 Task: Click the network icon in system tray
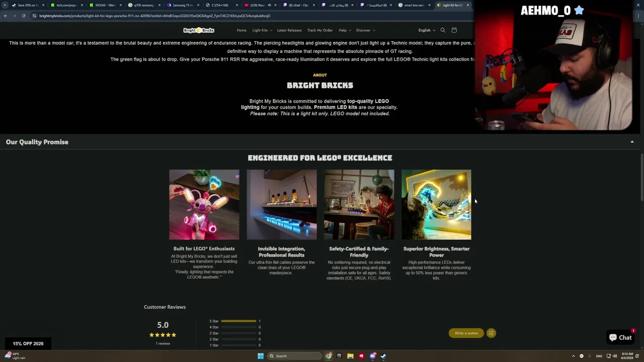pos(608,356)
